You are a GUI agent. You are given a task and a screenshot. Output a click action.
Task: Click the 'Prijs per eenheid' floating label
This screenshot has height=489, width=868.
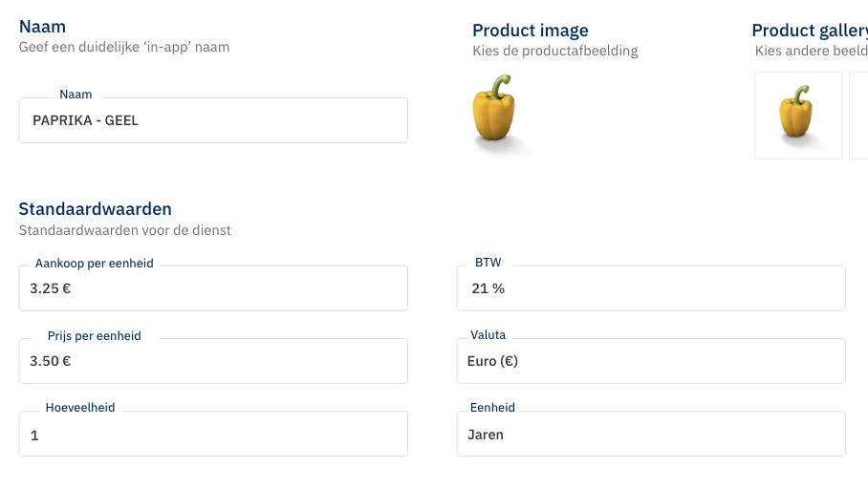pyautogui.click(x=95, y=336)
